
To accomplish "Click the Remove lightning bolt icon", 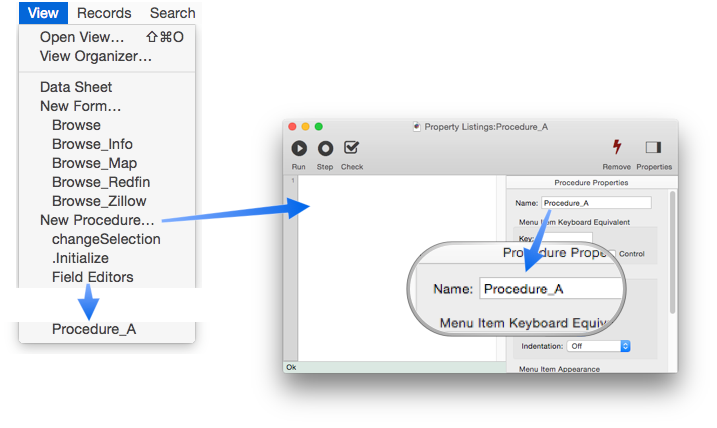I will pyautogui.click(x=617, y=147).
